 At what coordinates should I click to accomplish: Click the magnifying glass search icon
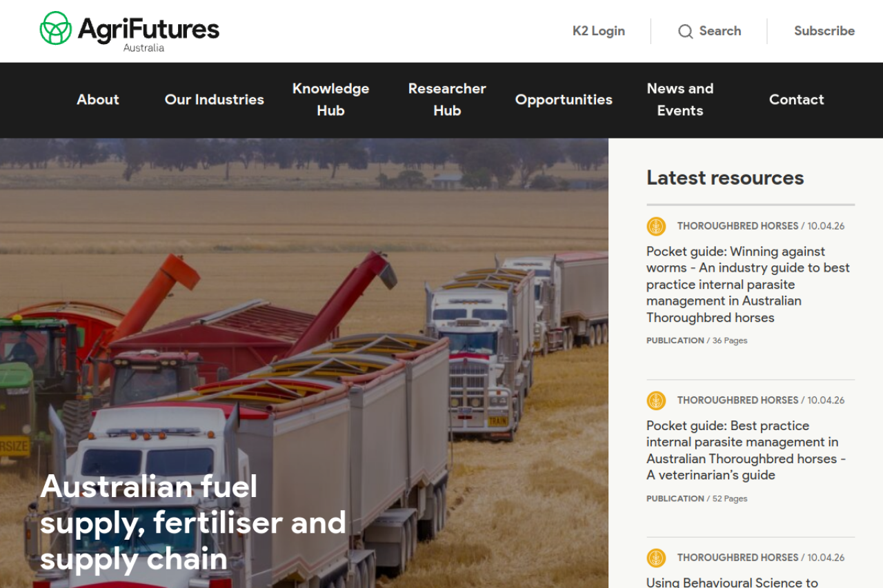[x=685, y=32]
